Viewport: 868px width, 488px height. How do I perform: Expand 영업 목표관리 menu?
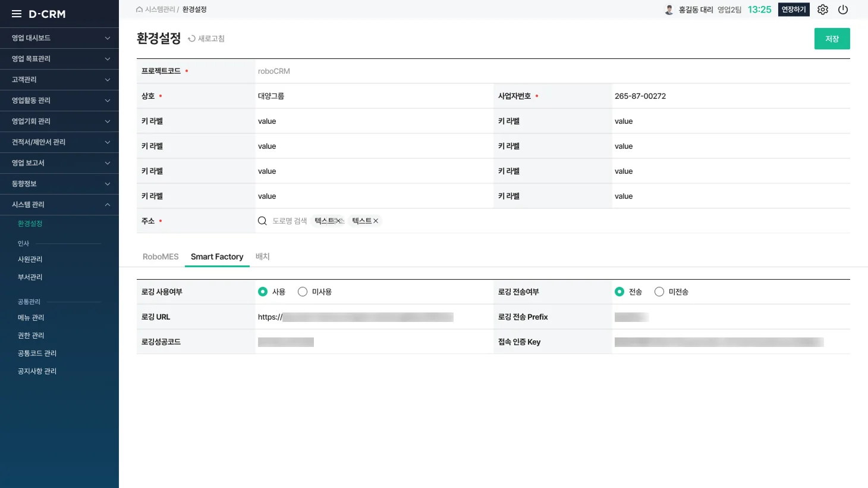pyautogui.click(x=59, y=59)
